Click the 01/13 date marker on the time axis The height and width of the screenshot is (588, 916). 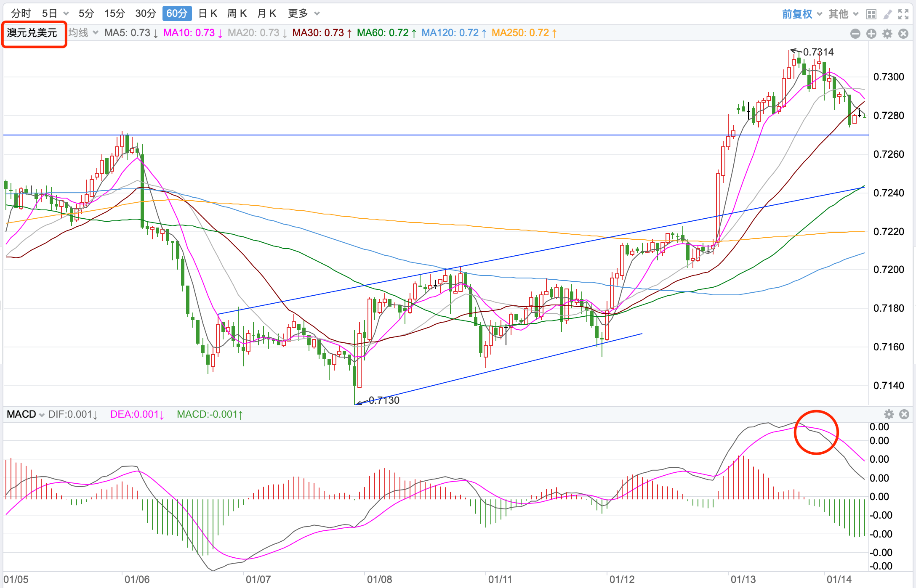(x=743, y=580)
